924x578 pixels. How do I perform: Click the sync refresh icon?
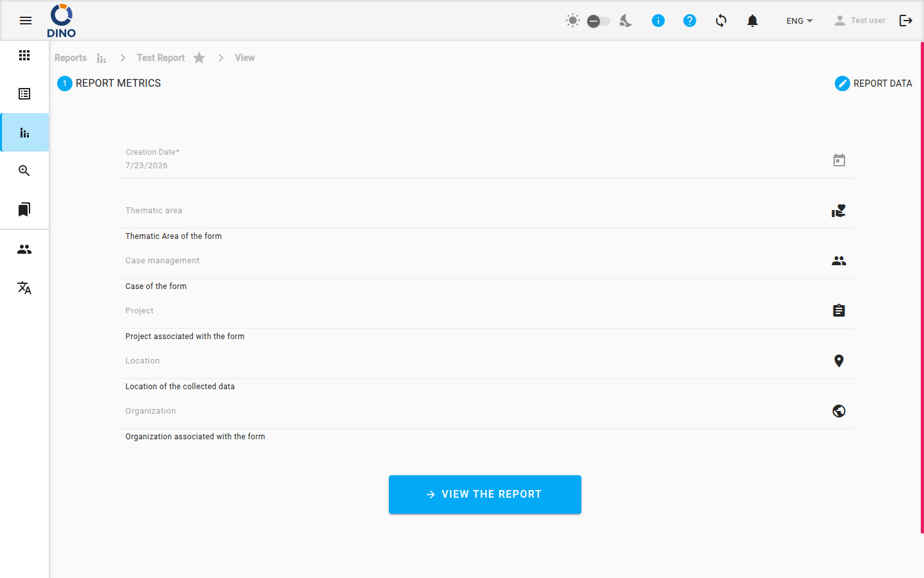point(721,21)
